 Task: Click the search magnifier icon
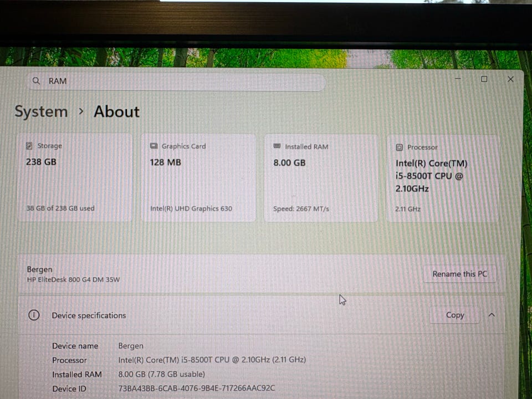35,81
